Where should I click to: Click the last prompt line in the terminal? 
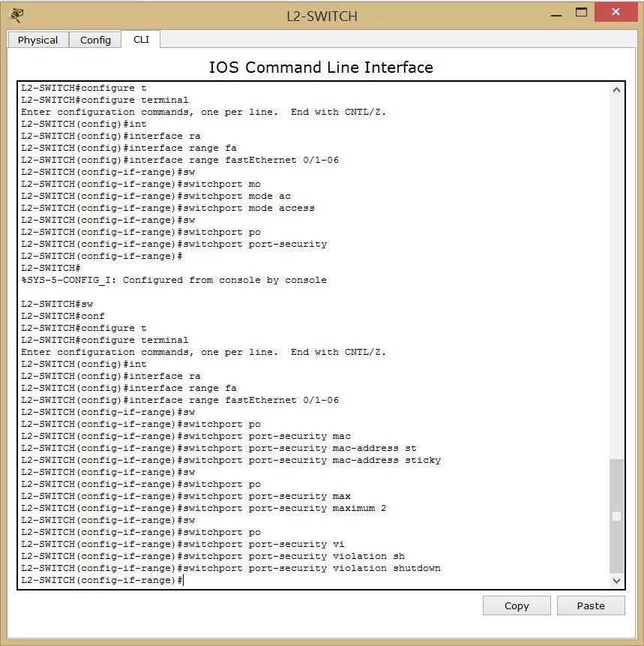click(x=102, y=580)
